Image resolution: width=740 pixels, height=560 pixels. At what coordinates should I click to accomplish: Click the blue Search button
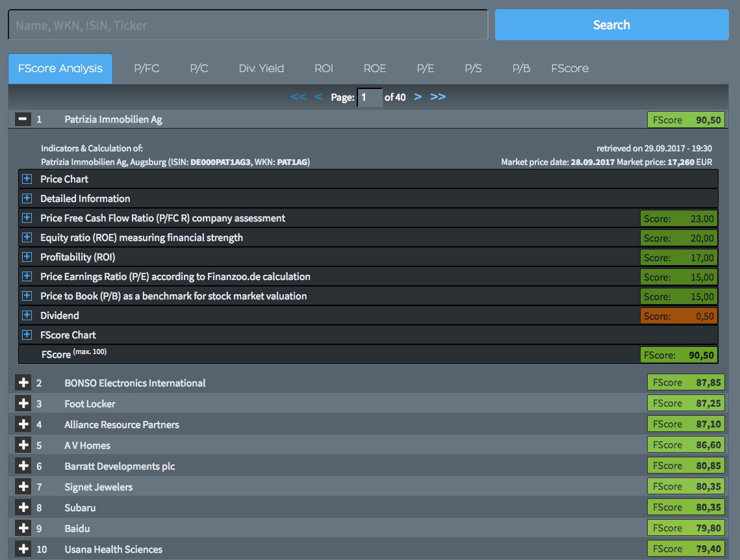click(611, 25)
